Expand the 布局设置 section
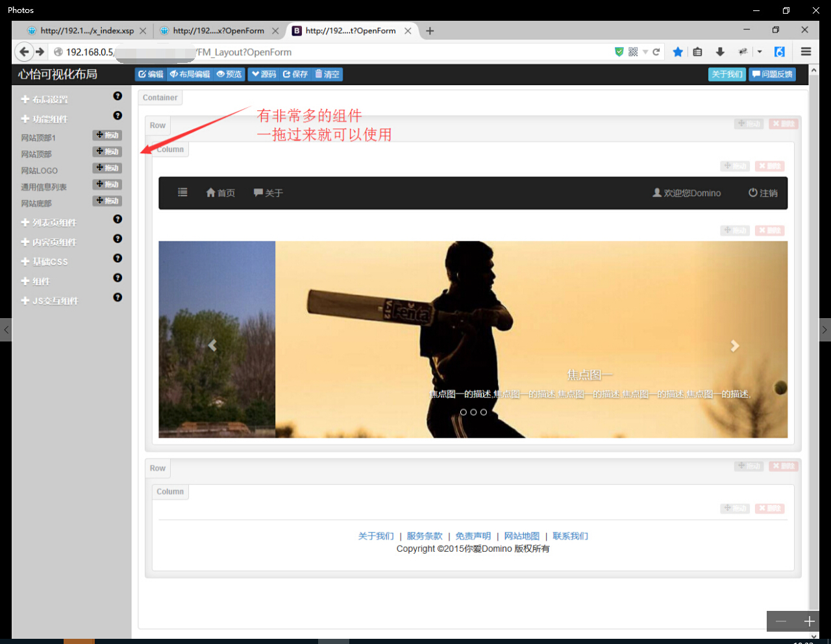Screen dimensions: 831x644 44,99
